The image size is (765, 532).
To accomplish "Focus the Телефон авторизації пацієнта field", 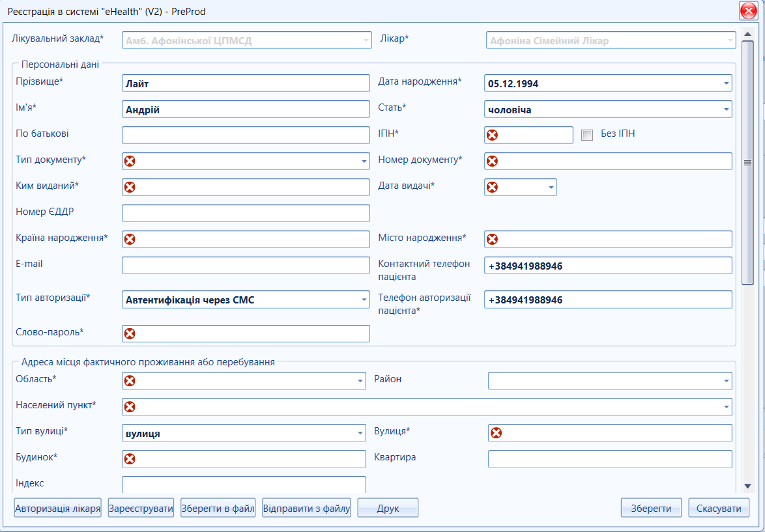I will 609,300.
